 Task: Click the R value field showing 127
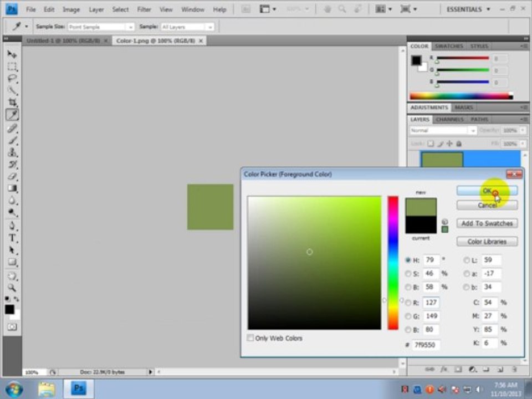[432, 303]
